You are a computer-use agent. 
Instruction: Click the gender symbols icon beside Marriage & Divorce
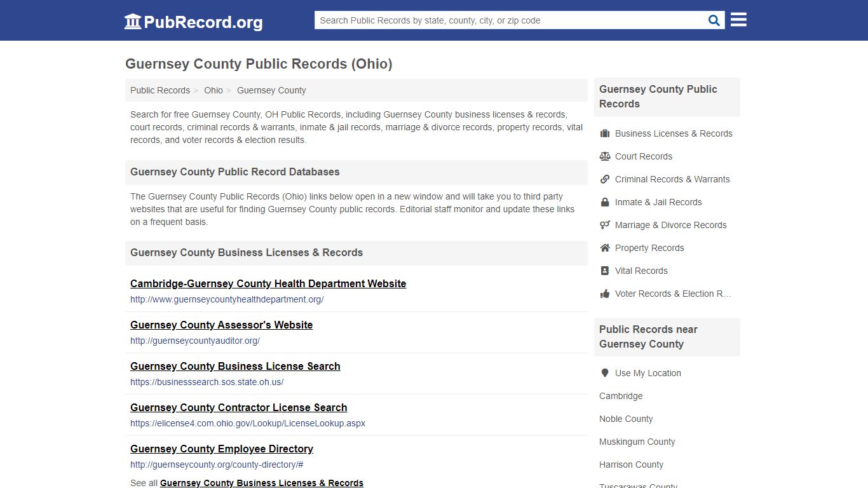[605, 225]
